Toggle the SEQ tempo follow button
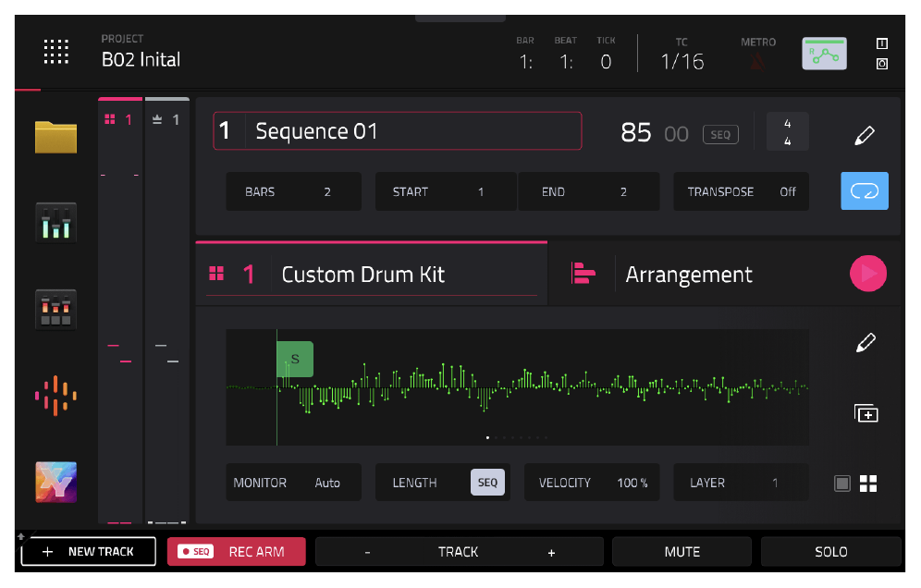This screenshot has height=588, width=921. point(720,134)
